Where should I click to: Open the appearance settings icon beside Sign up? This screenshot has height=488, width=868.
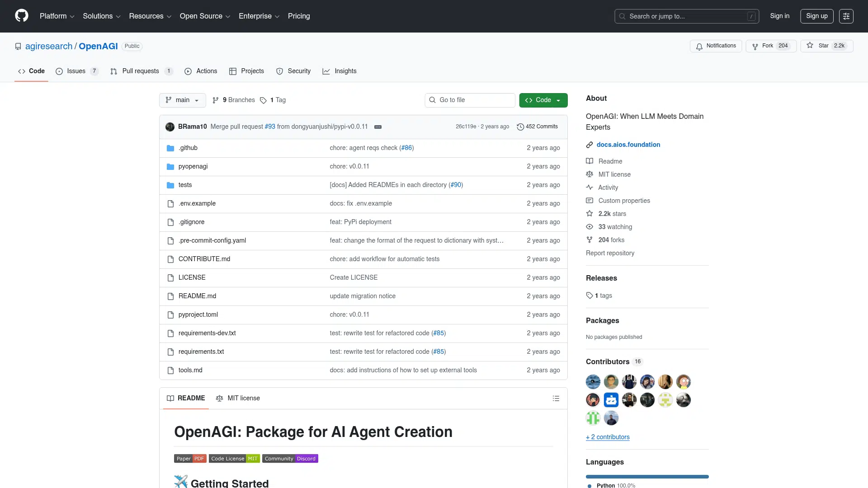846,16
